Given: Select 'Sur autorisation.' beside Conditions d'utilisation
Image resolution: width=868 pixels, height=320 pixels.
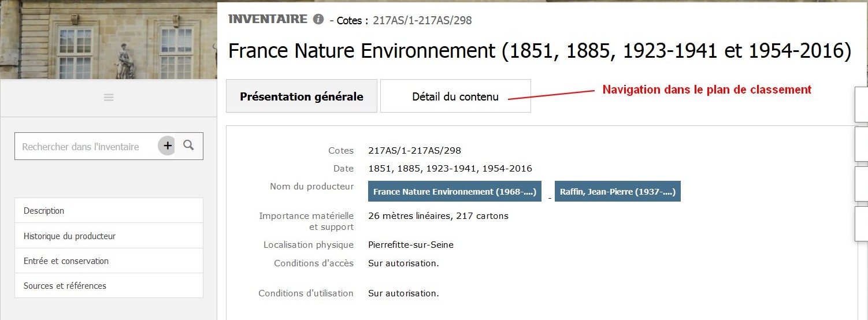Looking at the screenshot, I should point(403,293).
